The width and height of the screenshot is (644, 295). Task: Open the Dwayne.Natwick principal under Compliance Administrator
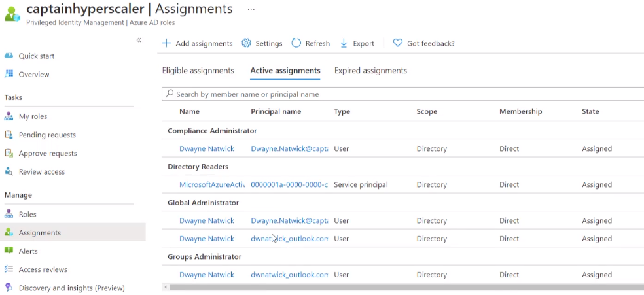click(289, 148)
